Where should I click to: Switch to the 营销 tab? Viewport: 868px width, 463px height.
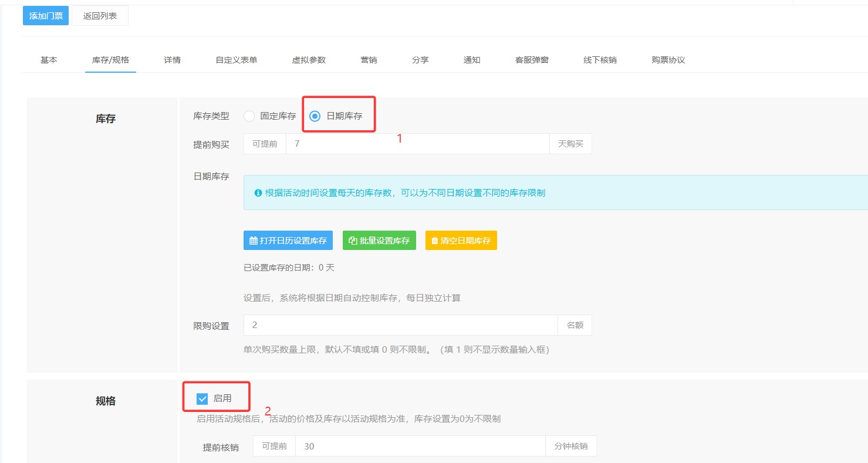369,60
